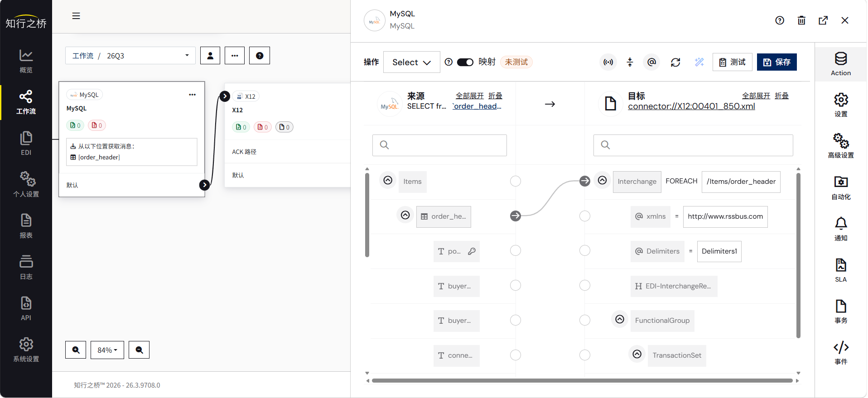Image resolution: width=868 pixels, height=398 pixels.
Task: Save the mapping with 保存 button
Action: [x=777, y=62]
